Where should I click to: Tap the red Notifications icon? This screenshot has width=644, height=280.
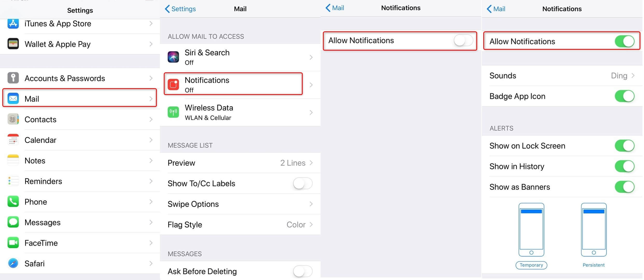coord(173,85)
